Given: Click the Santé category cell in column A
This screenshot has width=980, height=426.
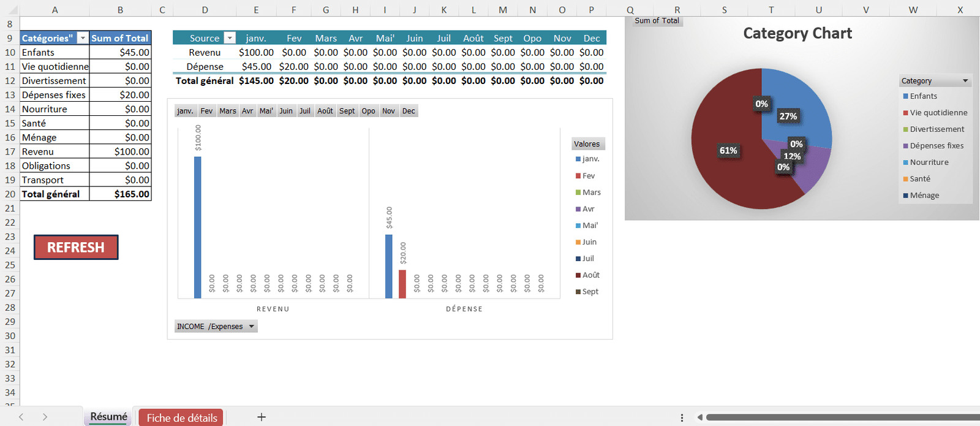Looking at the screenshot, I should pyautogui.click(x=55, y=123).
